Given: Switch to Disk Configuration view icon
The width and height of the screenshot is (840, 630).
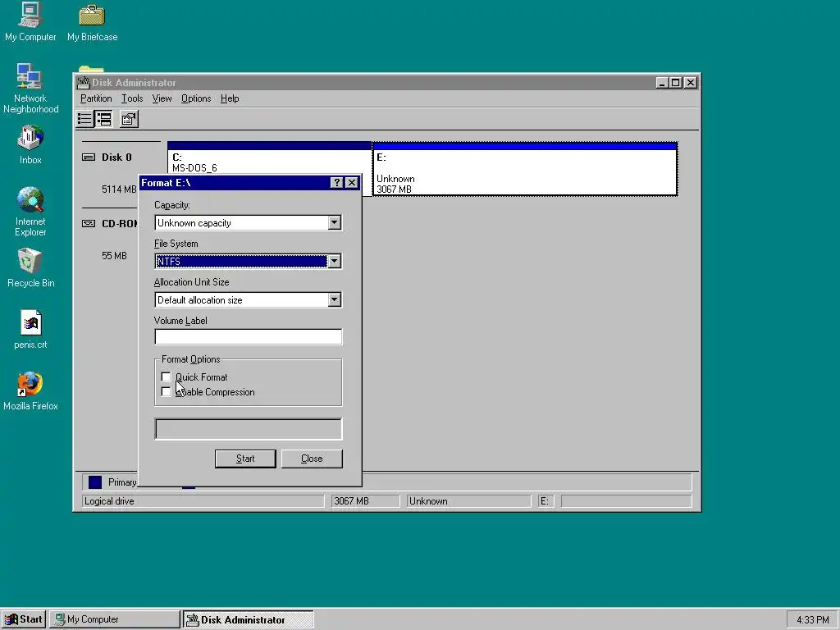Looking at the screenshot, I should click(x=104, y=119).
